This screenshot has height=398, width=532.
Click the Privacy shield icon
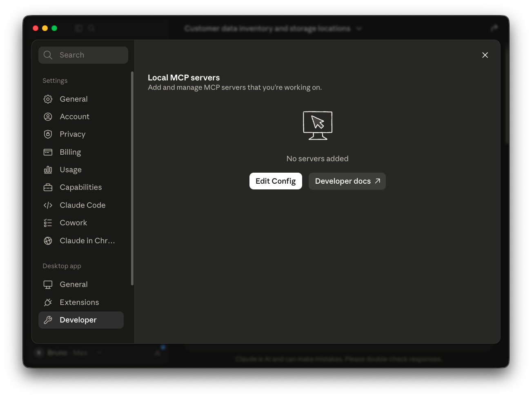[x=48, y=134]
